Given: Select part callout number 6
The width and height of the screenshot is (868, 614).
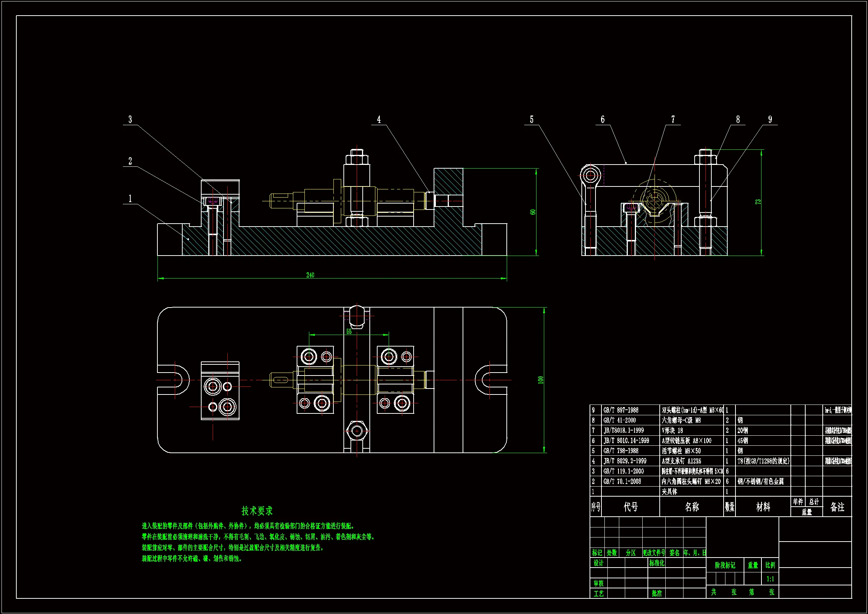Looking at the screenshot, I should [x=603, y=120].
